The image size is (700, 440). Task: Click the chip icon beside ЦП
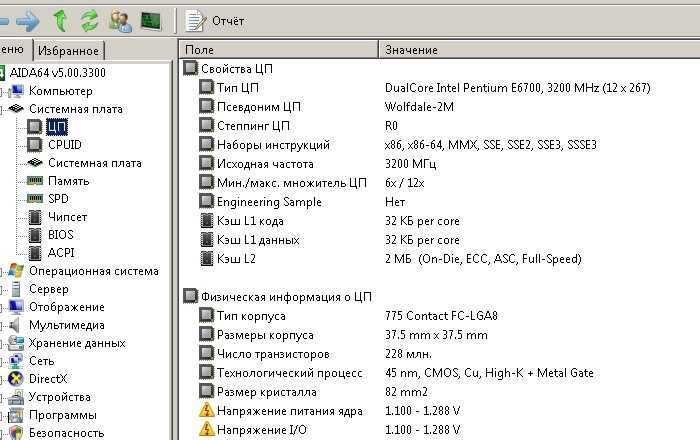(35, 127)
